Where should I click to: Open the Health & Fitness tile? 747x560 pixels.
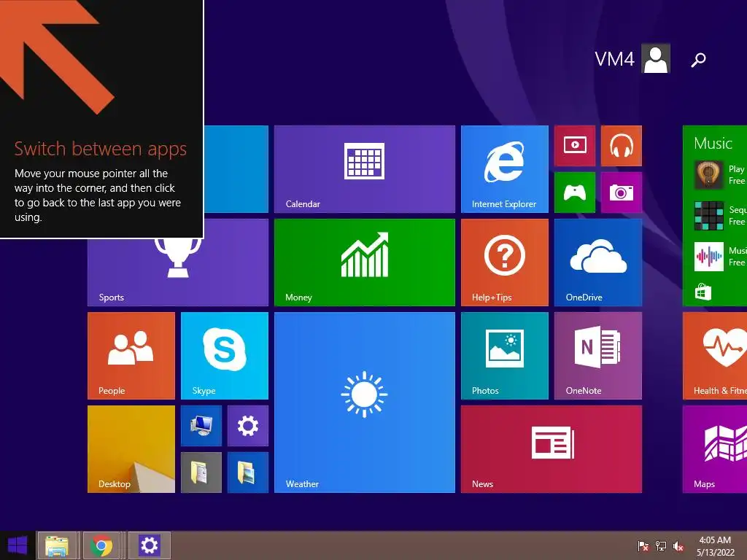[x=715, y=356]
